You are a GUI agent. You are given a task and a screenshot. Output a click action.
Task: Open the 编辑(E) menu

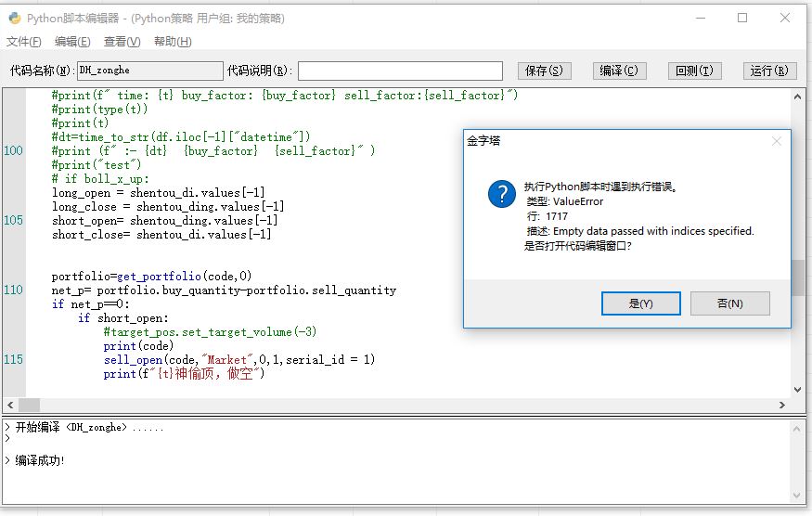coord(72,42)
